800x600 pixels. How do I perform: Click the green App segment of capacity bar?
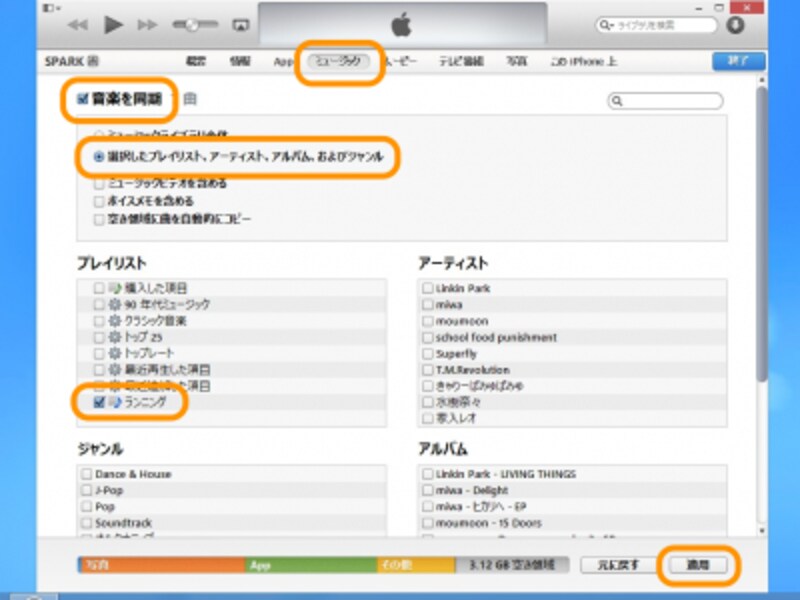pos(311,565)
